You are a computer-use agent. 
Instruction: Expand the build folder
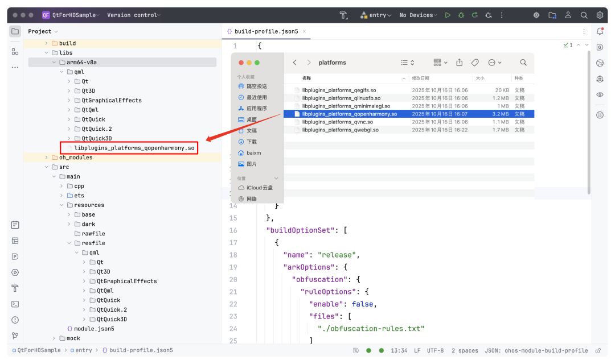pyautogui.click(x=46, y=43)
